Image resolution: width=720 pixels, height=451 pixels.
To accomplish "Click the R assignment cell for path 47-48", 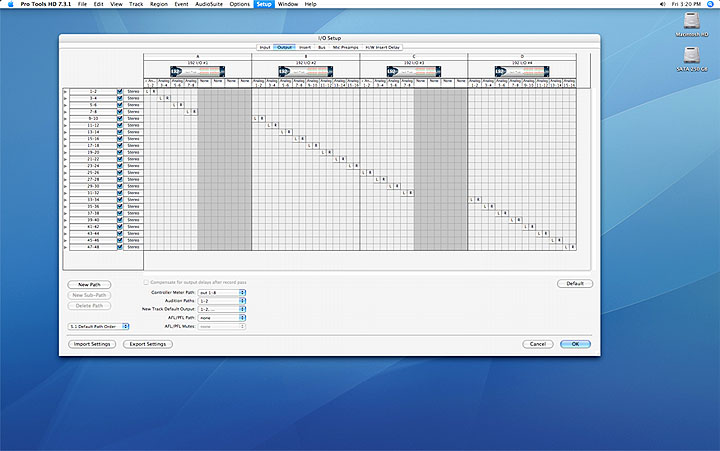I will 573,247.
